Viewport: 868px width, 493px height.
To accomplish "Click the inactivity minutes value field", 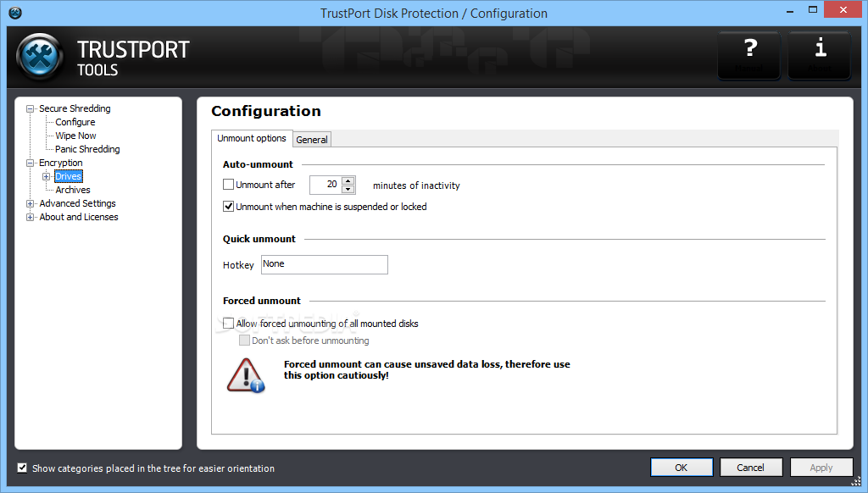I will click(x=325, y=185).
